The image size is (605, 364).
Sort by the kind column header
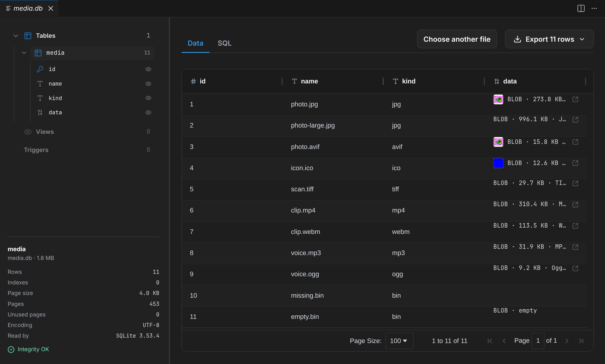coord(409,81)
